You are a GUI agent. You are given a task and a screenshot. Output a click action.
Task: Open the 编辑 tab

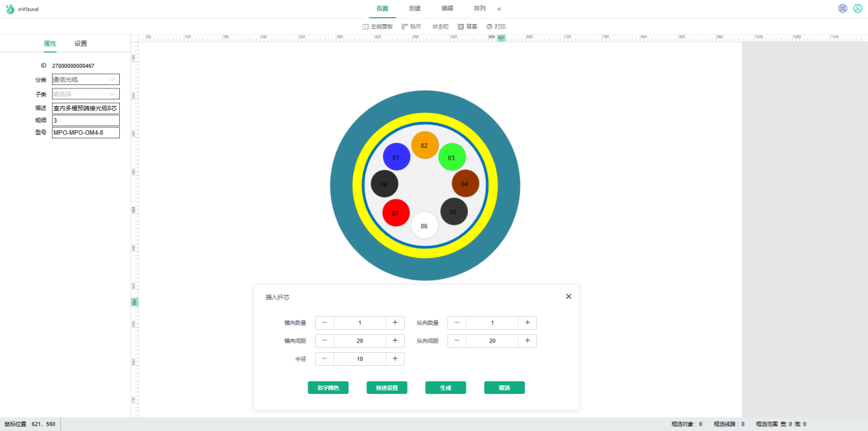[x=447, y=8]
